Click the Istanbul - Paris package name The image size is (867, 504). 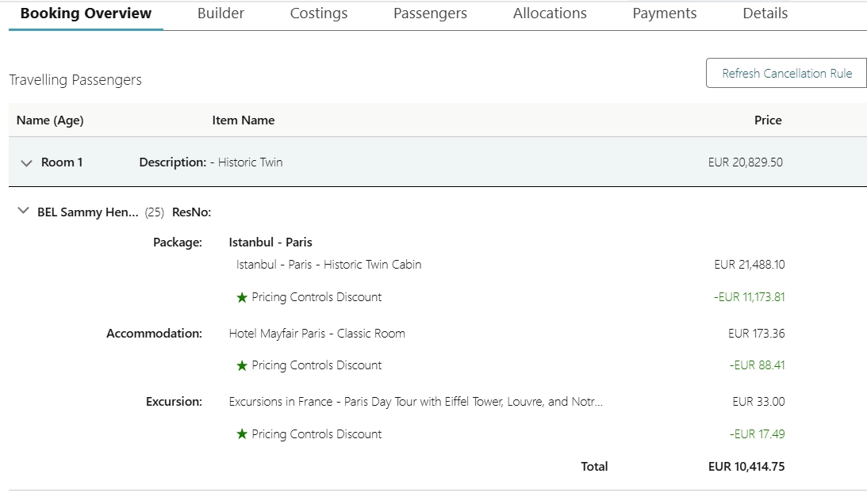tap(270, 242)
